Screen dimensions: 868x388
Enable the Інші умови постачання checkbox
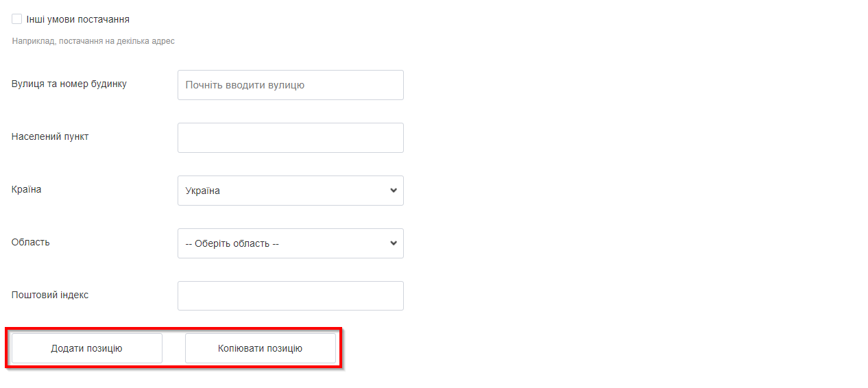click(x=17, y=19)
